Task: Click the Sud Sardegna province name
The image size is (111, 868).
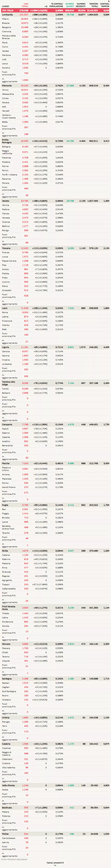Action: coord(8,691)
